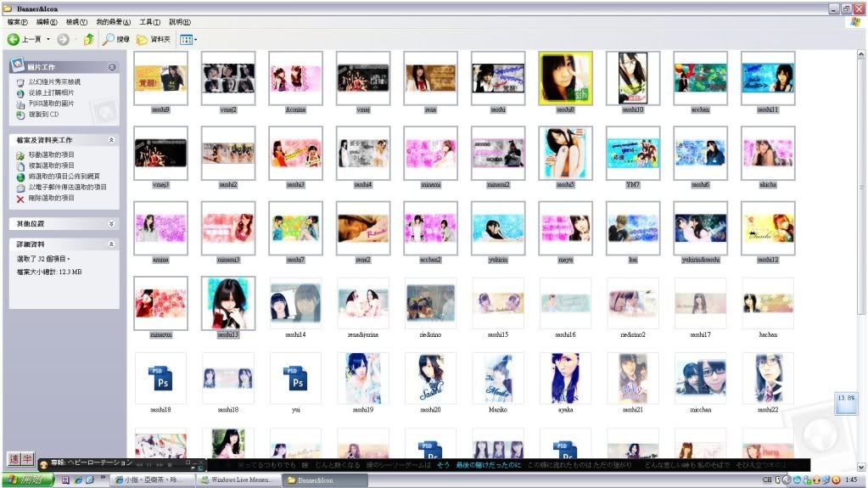Open the Views dropdown in the toolbar
The image size is (868, 488).
pos(188,40)
